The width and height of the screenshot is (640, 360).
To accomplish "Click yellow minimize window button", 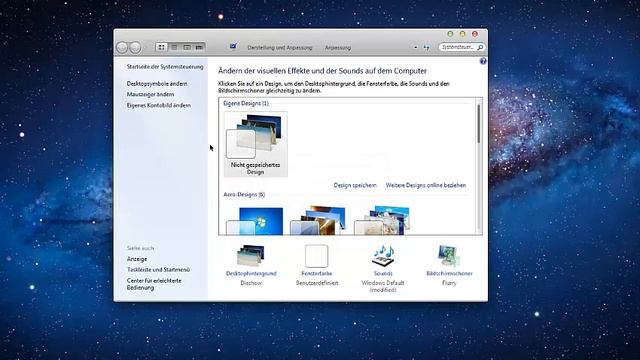I will point(462,34).
